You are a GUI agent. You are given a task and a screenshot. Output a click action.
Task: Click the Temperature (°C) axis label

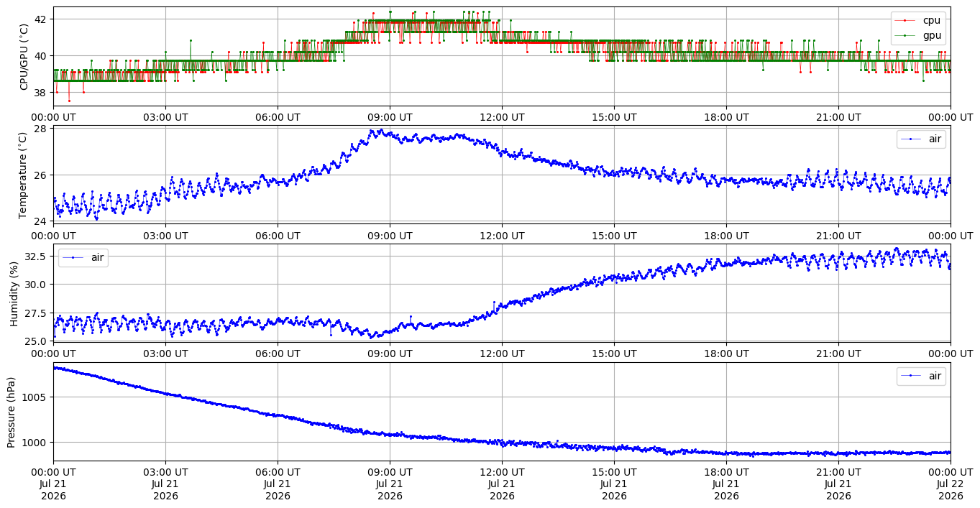point(22,175)
